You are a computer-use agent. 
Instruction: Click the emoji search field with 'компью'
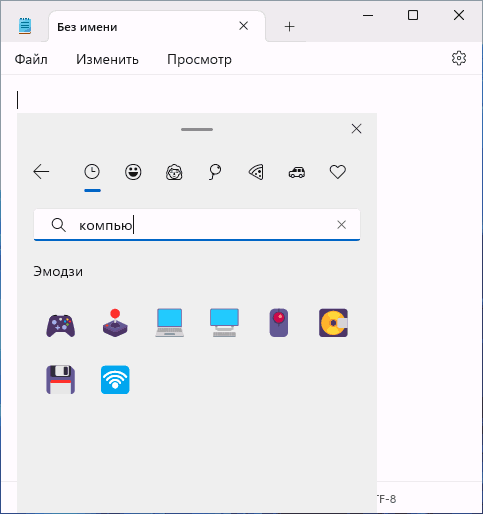[x=197, y=225]
